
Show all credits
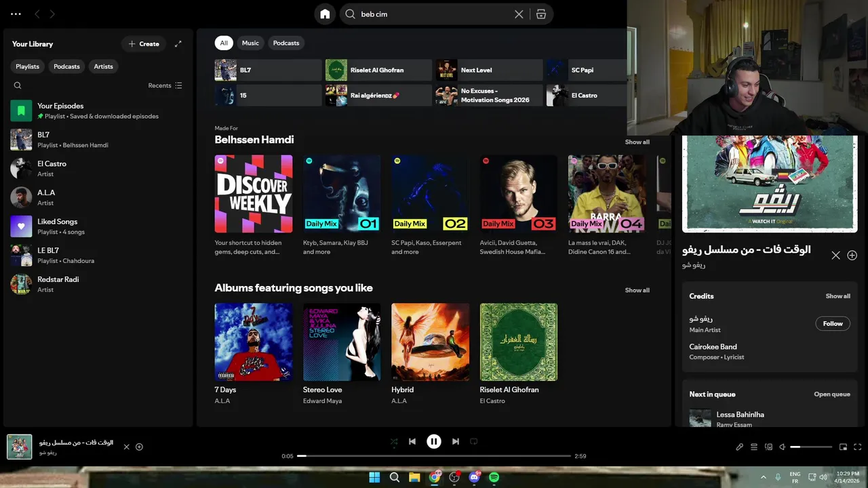click(837, 296)
